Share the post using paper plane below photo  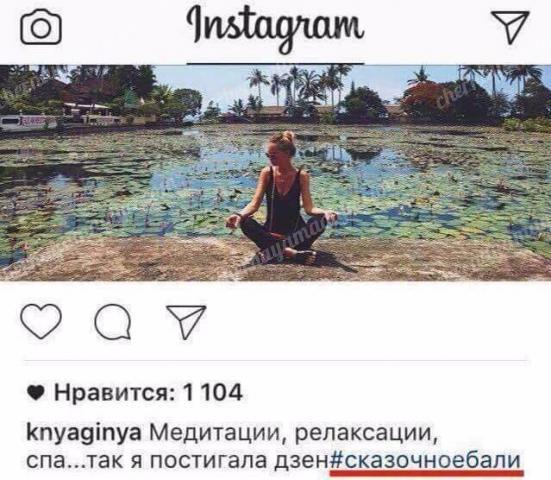186,322
